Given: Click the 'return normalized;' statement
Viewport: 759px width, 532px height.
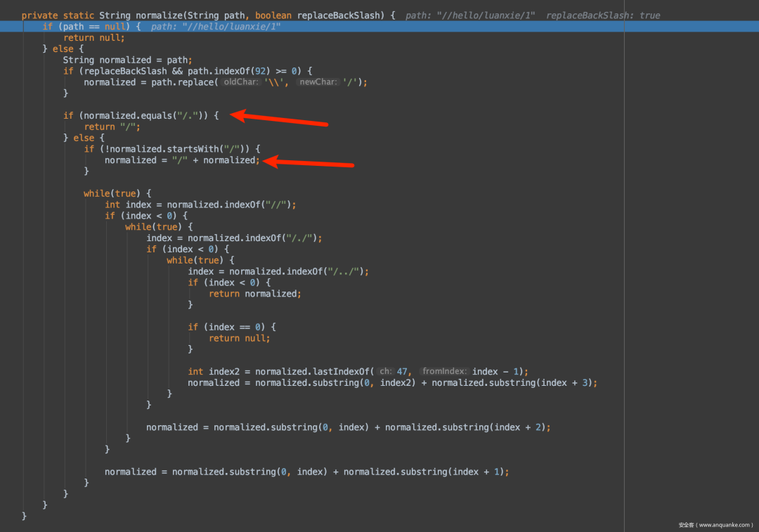Looking at the screenshot, I should click(254, 294).
